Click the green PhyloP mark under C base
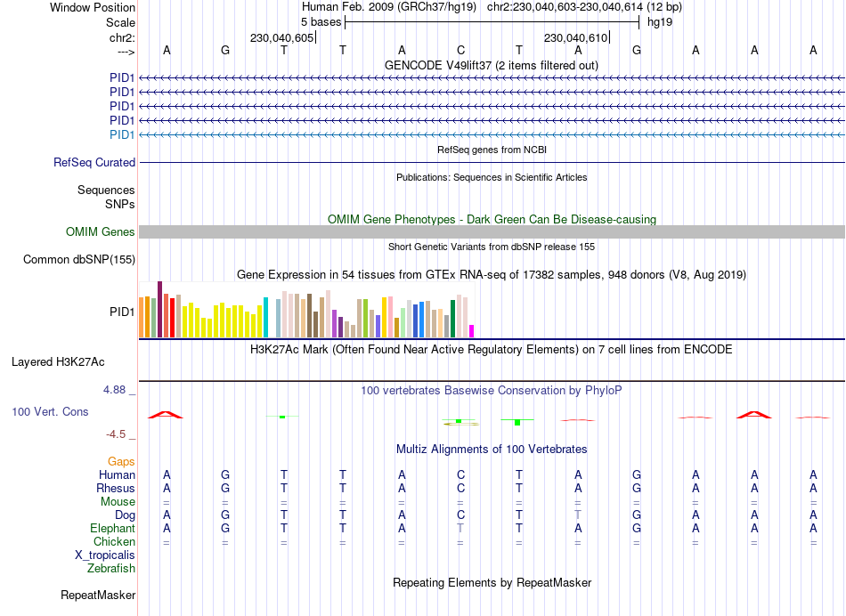 [459, 421]
